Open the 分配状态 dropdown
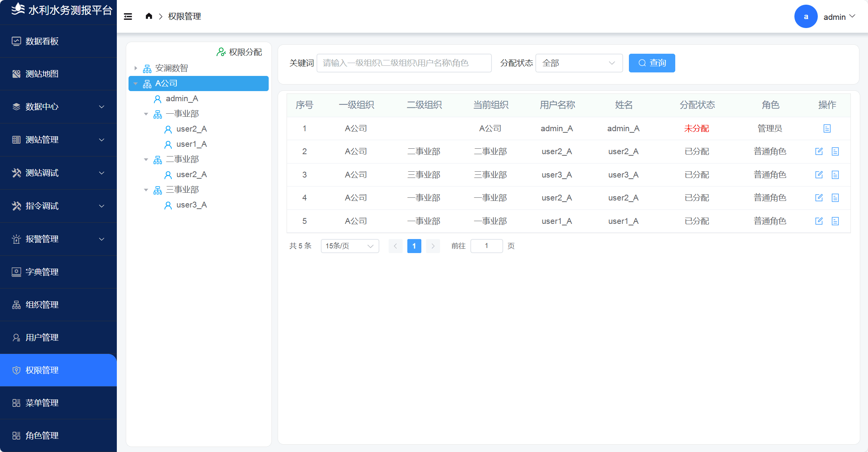 pyautogui.click(x=579, y=63)
